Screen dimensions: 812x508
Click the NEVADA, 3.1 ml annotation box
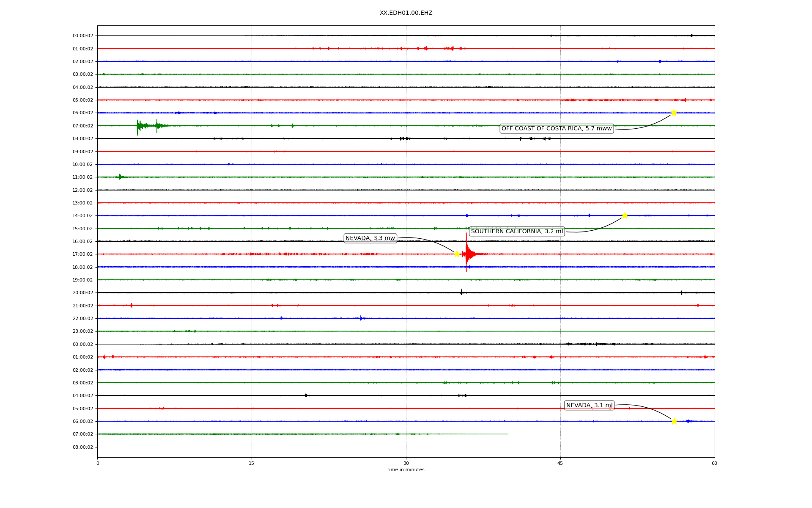tap(589, 406)
